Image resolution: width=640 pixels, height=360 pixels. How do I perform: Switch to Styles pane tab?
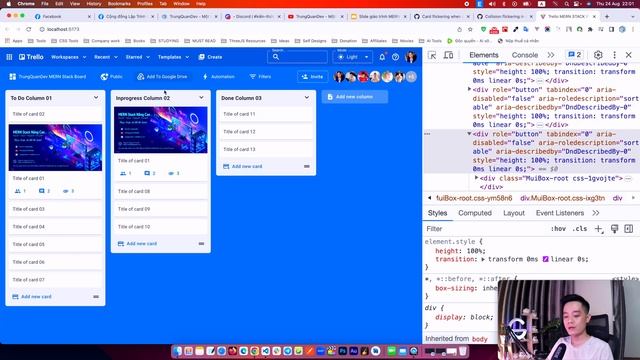click(438, 213)
